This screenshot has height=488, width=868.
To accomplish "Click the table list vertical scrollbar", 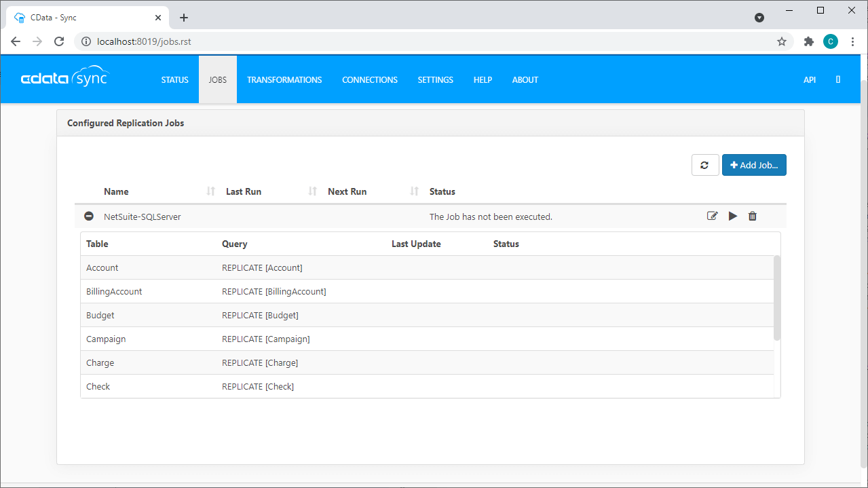I will (x=777, y=297).
